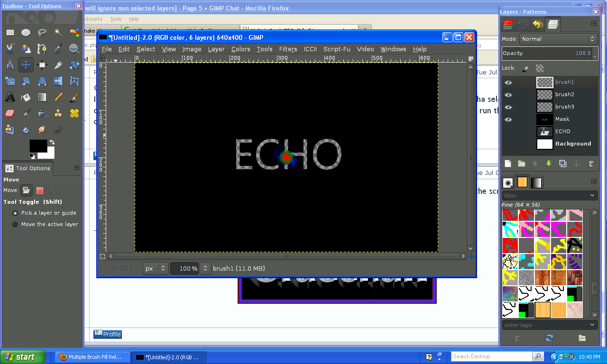Image resolution: width=607 pixels, height=364 pixels.
Task: Open the patterns filter dropdown
Action: (592, 195)
